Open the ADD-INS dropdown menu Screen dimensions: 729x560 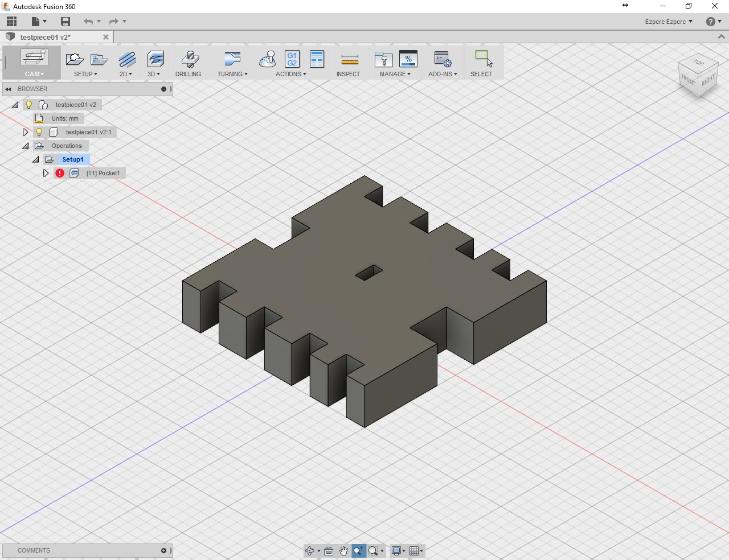pos(443,74)
